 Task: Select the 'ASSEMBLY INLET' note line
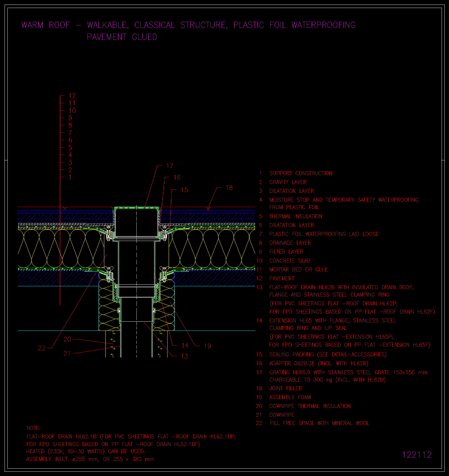[x=90, y=459]
